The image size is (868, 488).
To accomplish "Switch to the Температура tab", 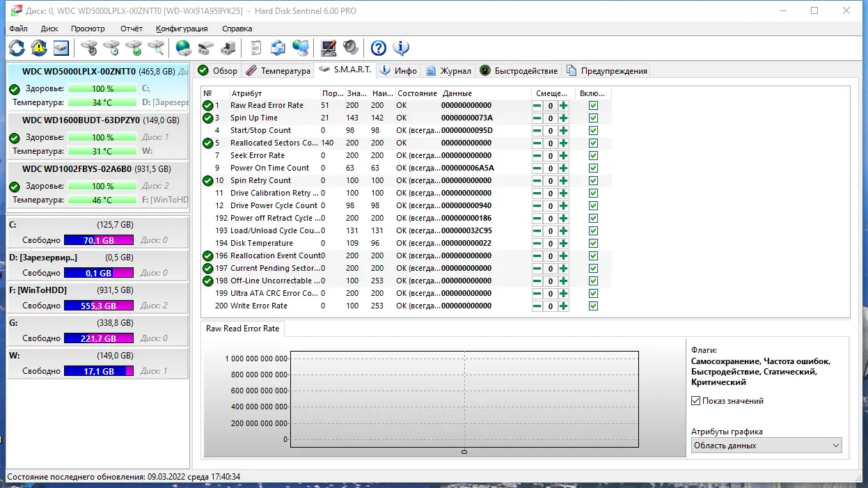I will coord(277,70).
